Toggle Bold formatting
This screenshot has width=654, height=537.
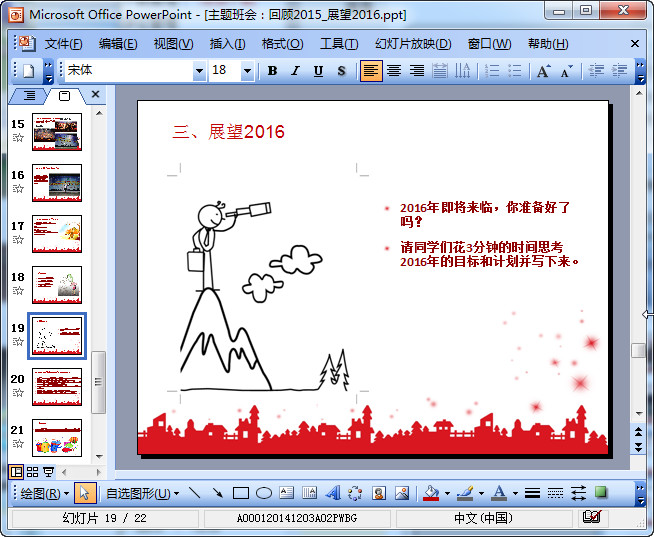point(272,71)
